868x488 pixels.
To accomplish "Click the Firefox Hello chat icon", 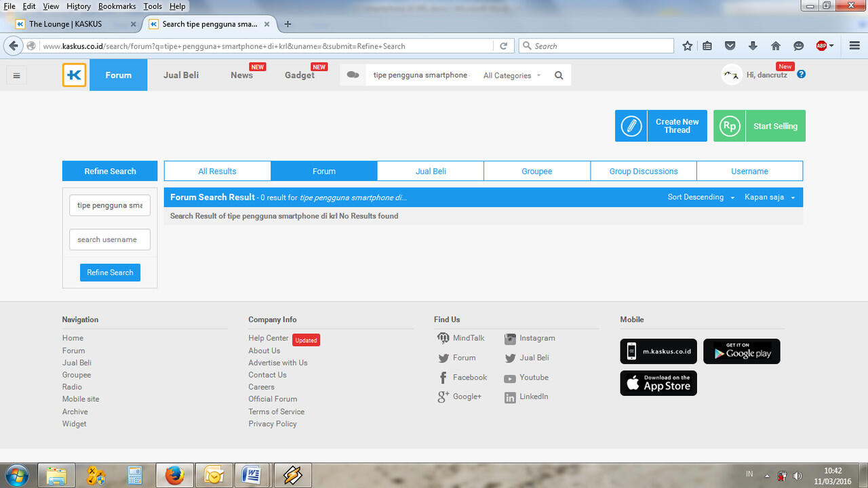I will coord(798,45).
